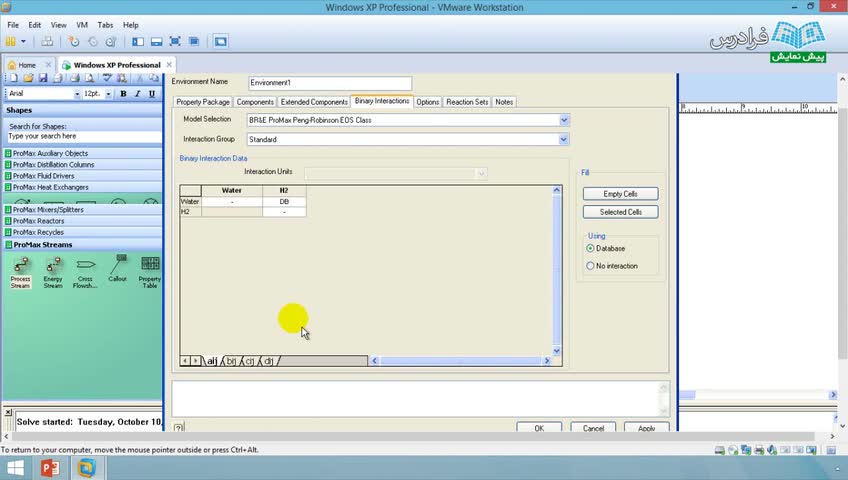Viewport: 848px width, 480px height.
Task: Choose the Callout shape
Action: (117, 269)
